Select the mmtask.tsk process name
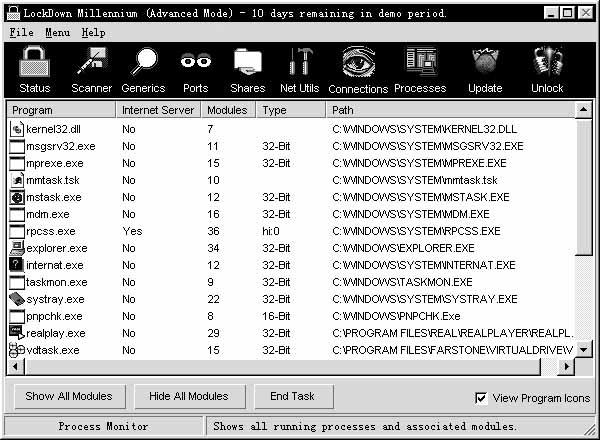Screen dimensions: 600x440 point(53,180)
